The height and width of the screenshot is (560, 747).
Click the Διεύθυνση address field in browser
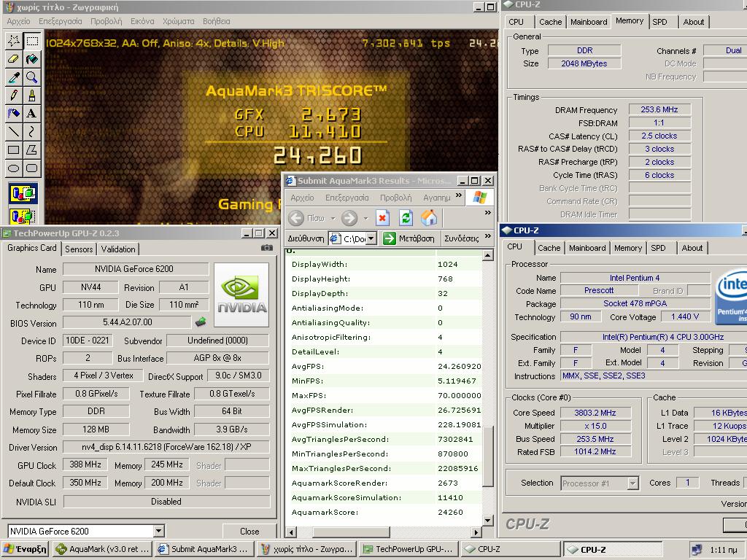tap(353, 238)
